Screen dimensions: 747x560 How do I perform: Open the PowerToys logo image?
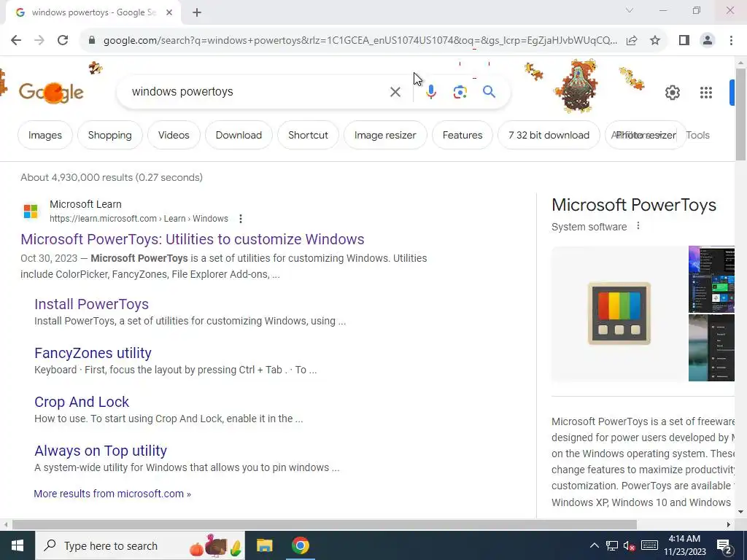619,314
